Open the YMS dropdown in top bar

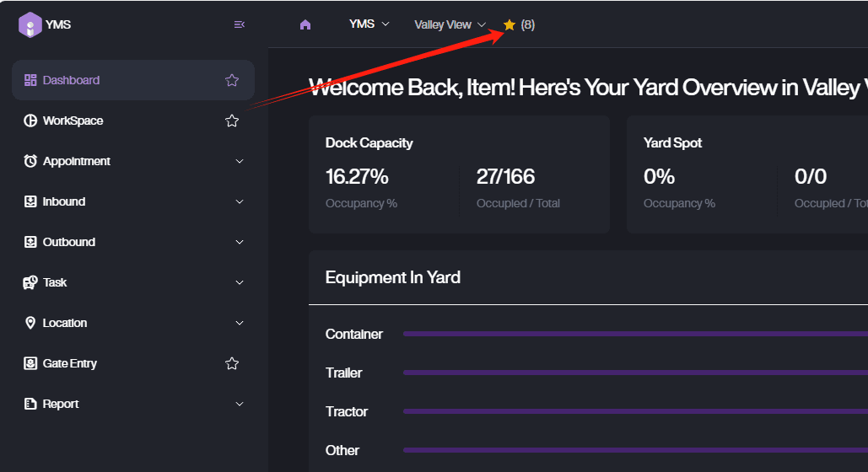tap(369, 24)
